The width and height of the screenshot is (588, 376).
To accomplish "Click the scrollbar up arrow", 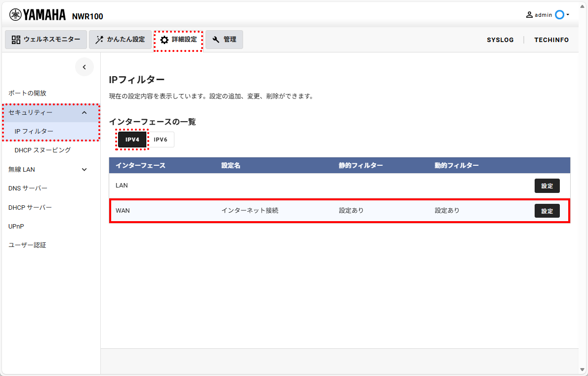I will click(583, 6).
